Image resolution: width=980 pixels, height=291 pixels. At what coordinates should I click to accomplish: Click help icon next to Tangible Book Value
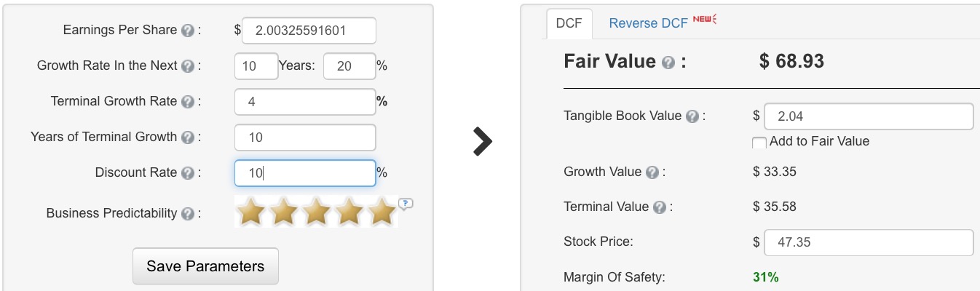(x=692, y=116)
